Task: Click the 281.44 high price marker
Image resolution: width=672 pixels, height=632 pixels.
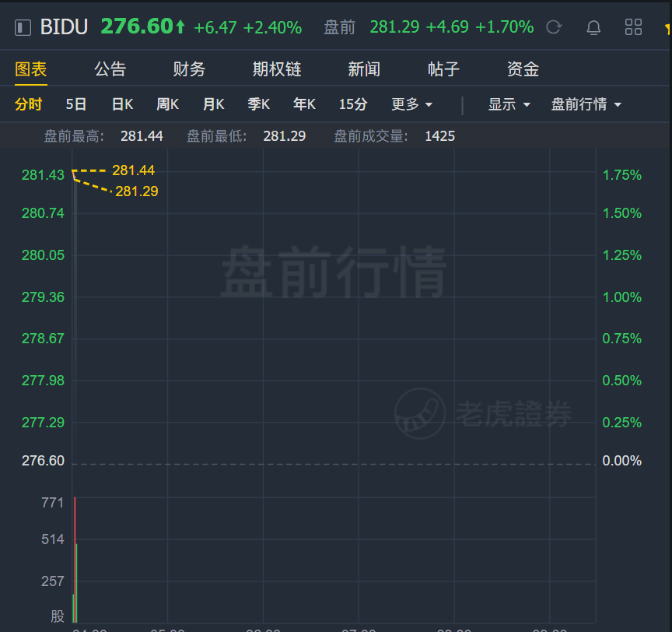Action: point(133,170)
